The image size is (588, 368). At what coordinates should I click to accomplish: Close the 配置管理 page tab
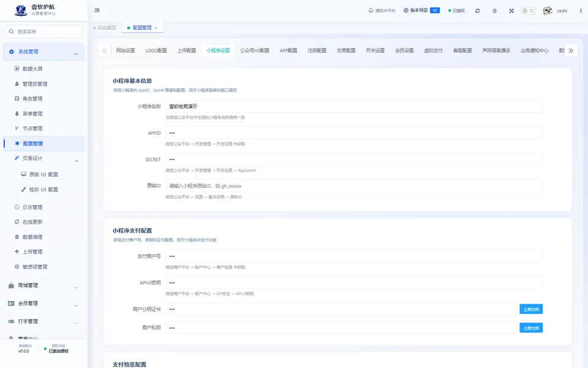point(156,28)
